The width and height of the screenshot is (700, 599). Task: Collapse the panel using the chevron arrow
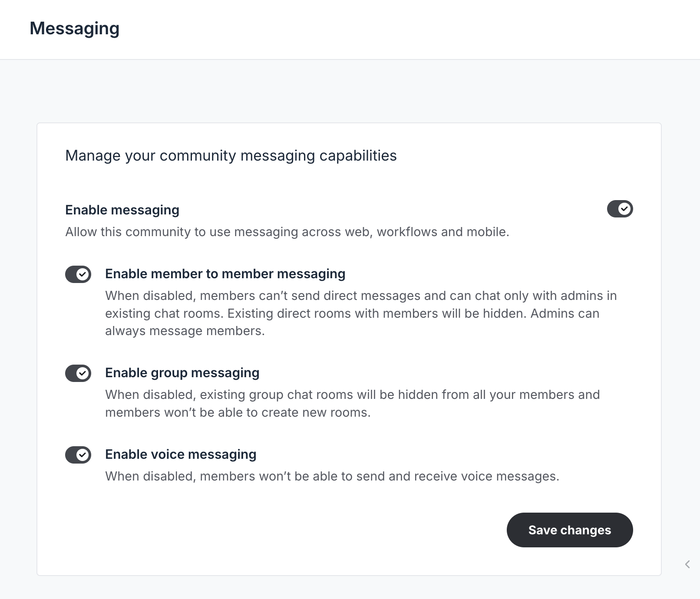point(687,564)
